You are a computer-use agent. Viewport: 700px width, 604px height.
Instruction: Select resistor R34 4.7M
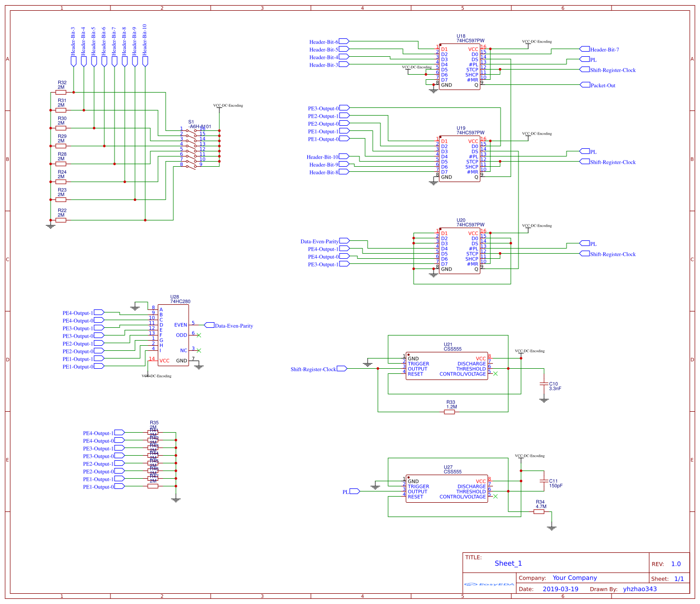pyautogui.click(x=539, y=511)
